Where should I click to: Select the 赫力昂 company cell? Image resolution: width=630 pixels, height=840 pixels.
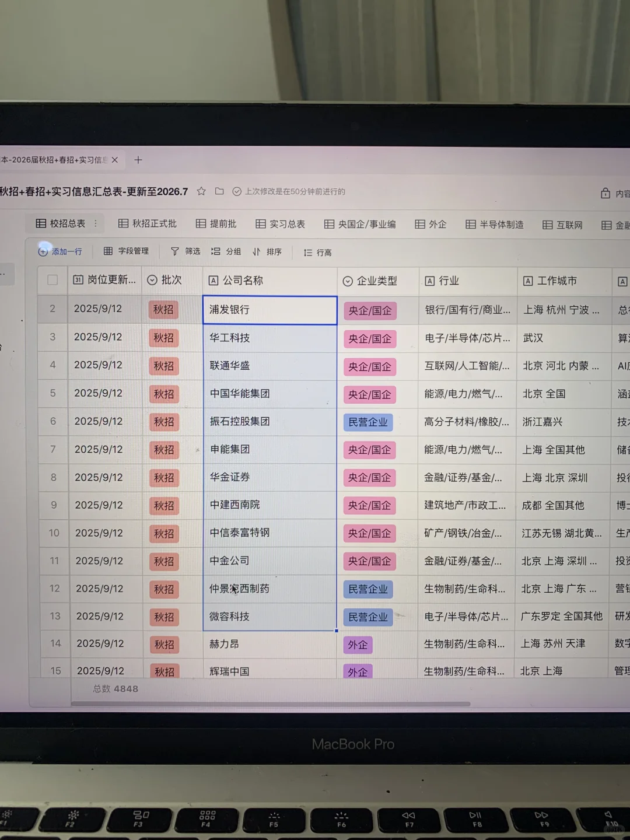click(x=269, y=644)
